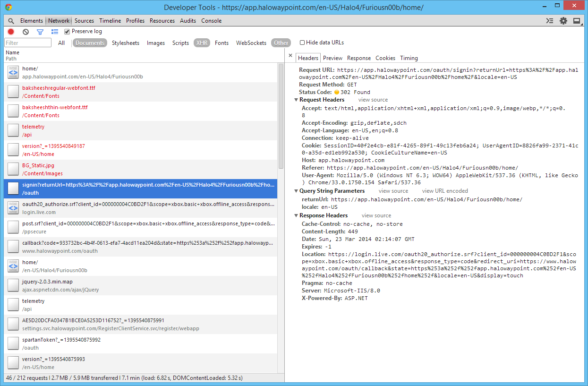Open the Console panel
588x386 pixels.
(x=211, y=21)
